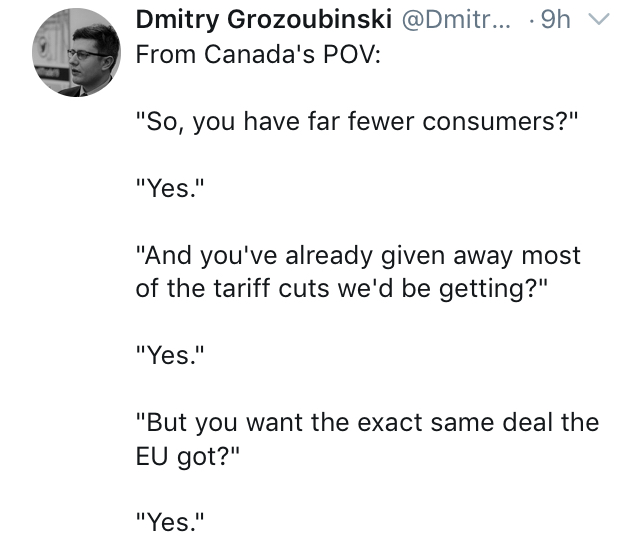Click the first name Dmitry in the header
640x557 pixels.
[x=178, y=20]
